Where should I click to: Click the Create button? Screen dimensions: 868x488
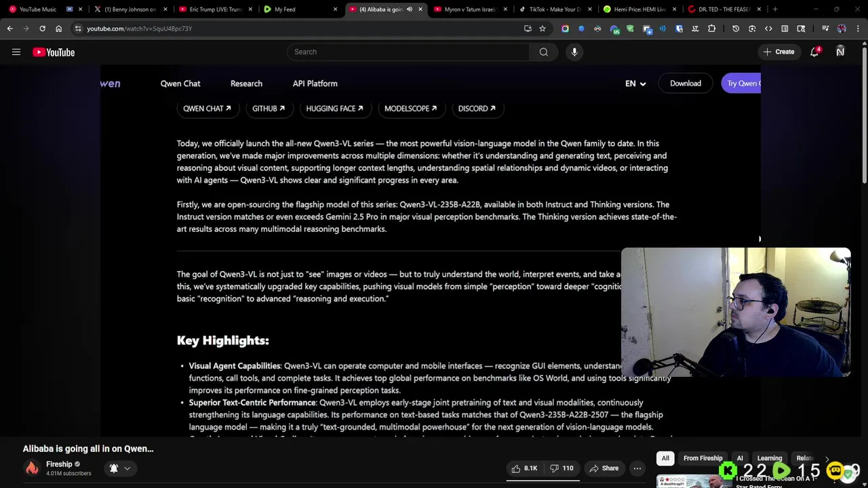(x=778, y=52)
